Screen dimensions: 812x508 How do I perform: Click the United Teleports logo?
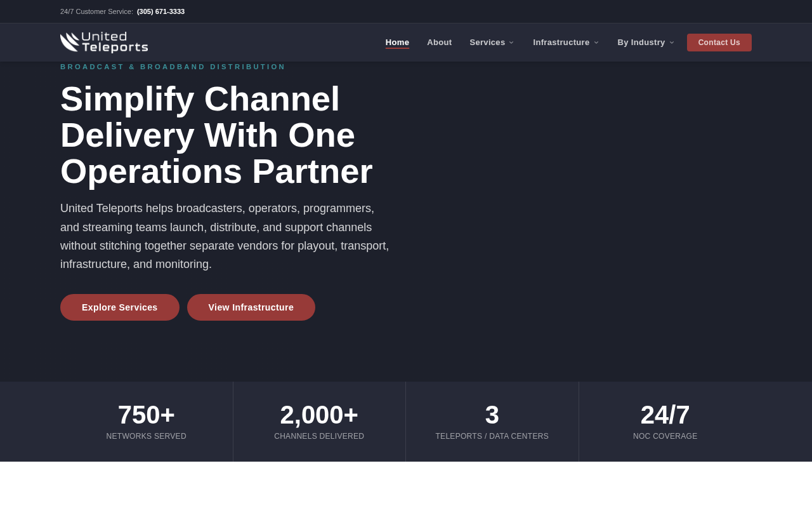click(104, 43)
